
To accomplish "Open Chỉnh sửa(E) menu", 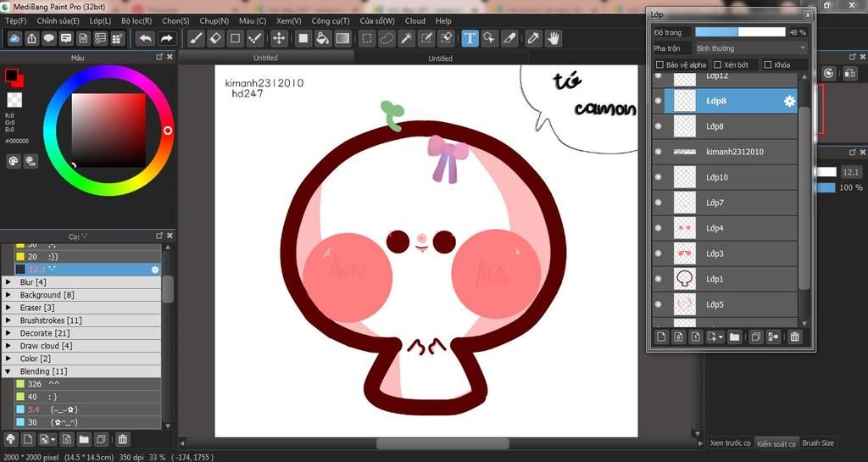I will pos(58,20).
